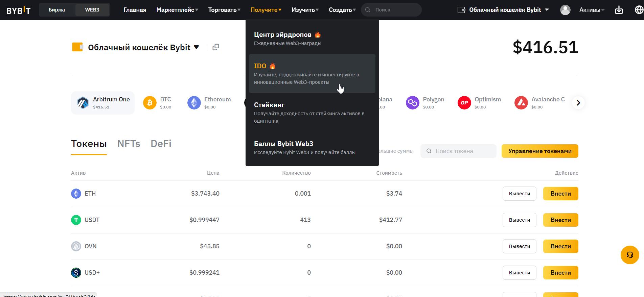Screen dimensions: 644x297
Task: Click the Стоимость column header
Action: click(389, 173)
